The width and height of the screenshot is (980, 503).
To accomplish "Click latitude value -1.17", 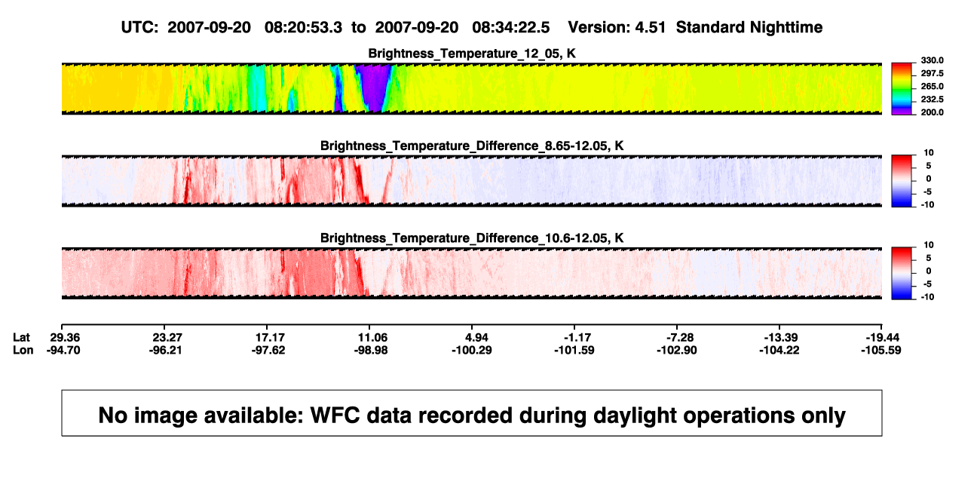I will (x=577, y=337).
